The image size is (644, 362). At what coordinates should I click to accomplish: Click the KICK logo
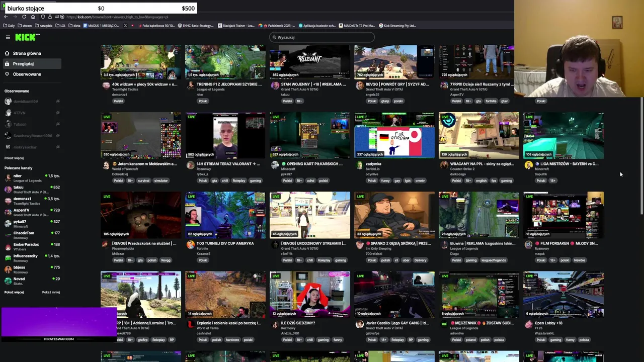point(27,37)
